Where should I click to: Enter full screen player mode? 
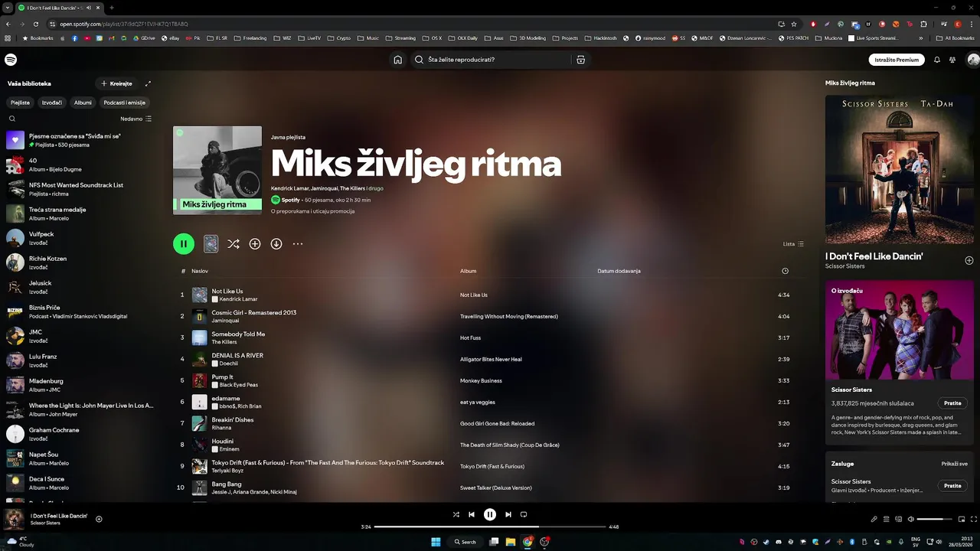click(x=973, y=519)
